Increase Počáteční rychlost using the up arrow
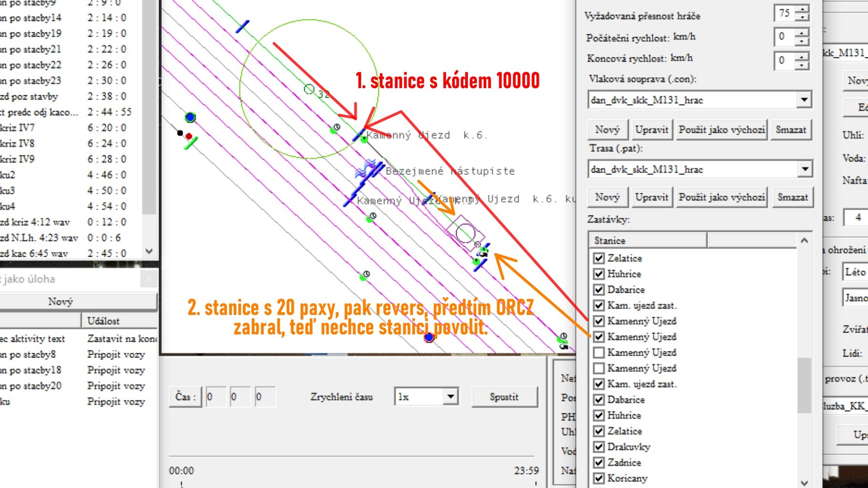 pos(802,32)
